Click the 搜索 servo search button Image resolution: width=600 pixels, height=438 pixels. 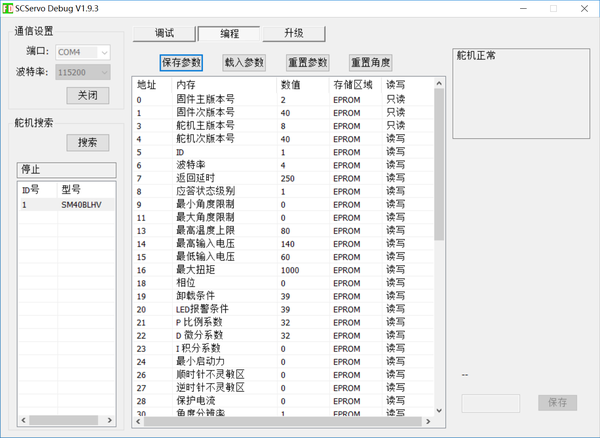(88, 142)
